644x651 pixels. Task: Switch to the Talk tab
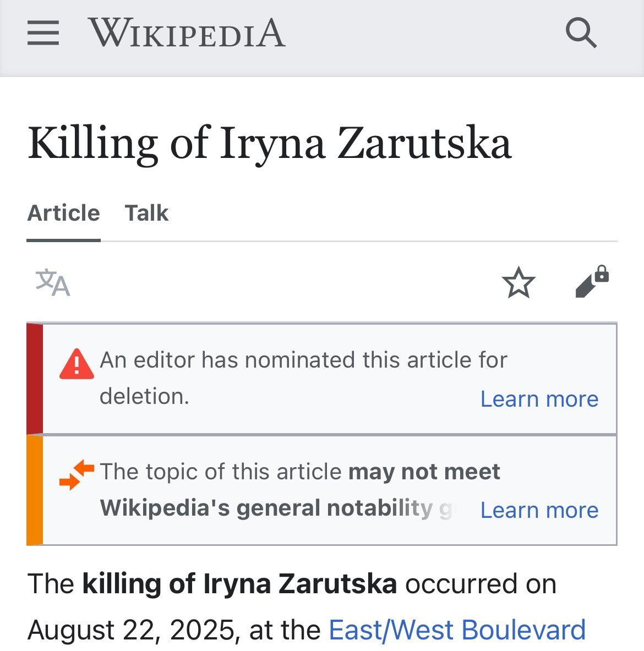[146, 213]
